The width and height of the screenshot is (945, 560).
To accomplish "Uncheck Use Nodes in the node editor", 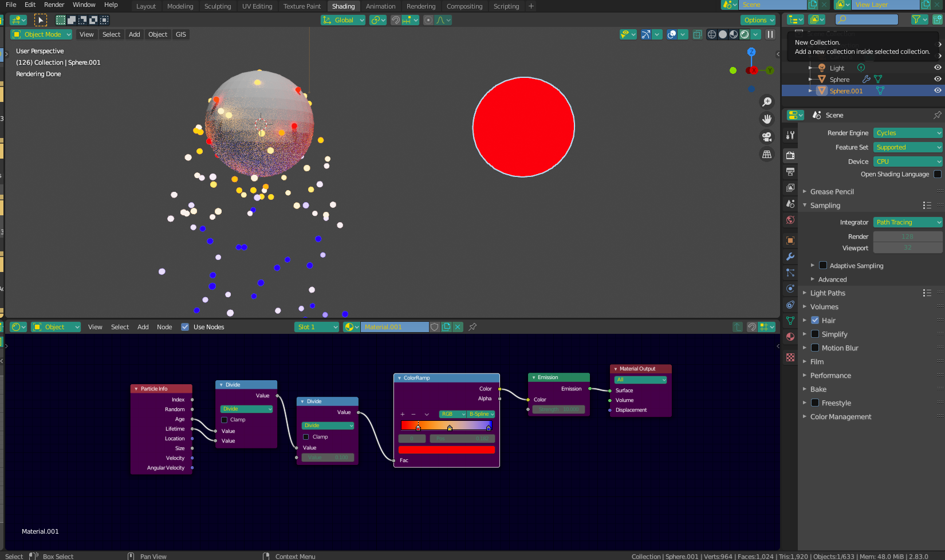I will pos(185,327).
